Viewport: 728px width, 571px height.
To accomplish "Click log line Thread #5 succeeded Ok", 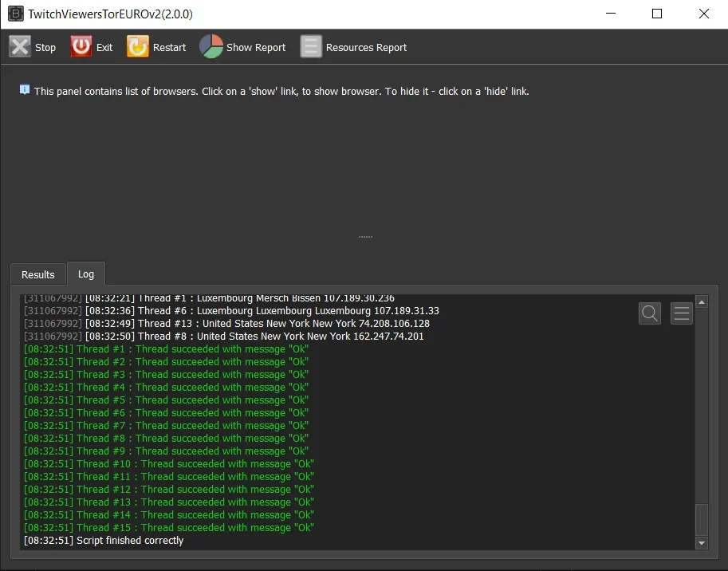I will tap(166, 400).
